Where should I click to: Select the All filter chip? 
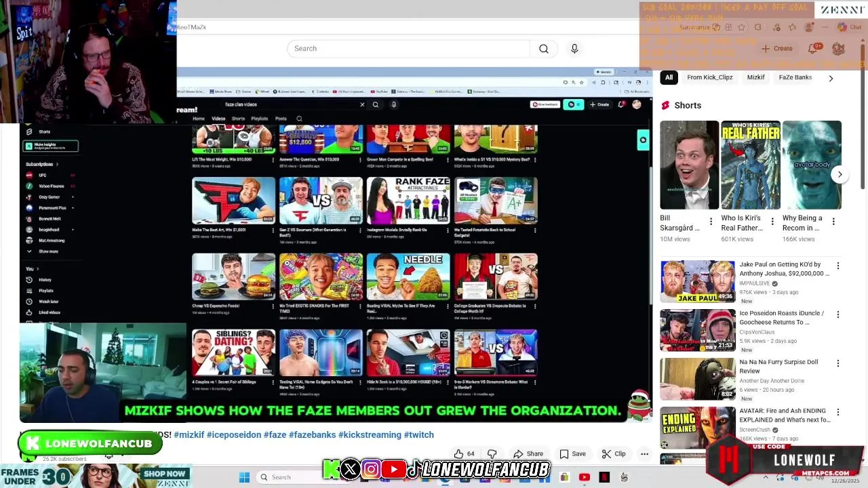[669, 77]
